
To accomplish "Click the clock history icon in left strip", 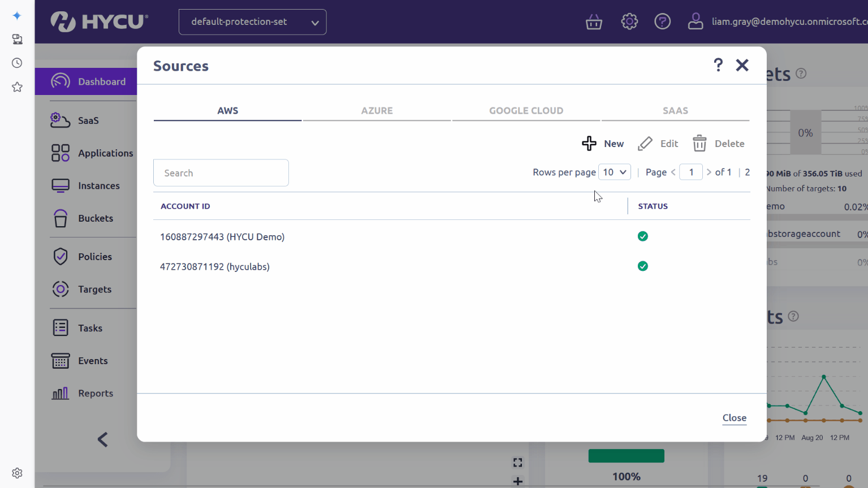I will tap(17, 63).
